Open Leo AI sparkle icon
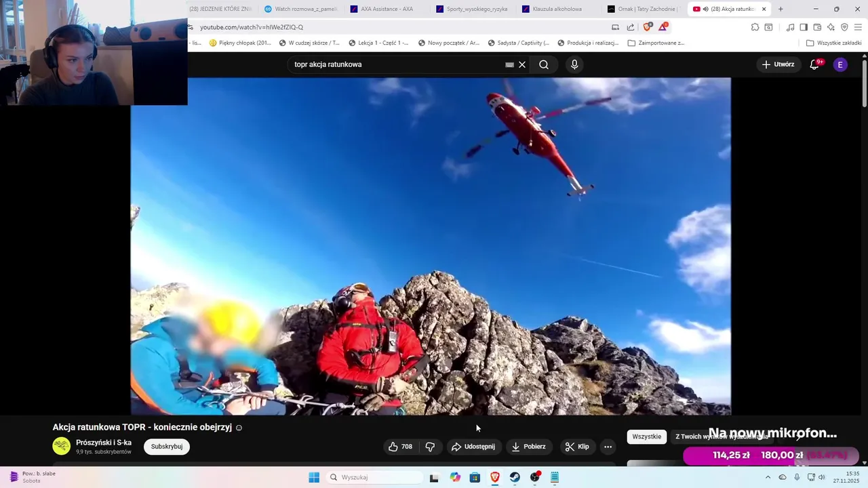This screenshot has height=488, width=868. pos(831,27)
